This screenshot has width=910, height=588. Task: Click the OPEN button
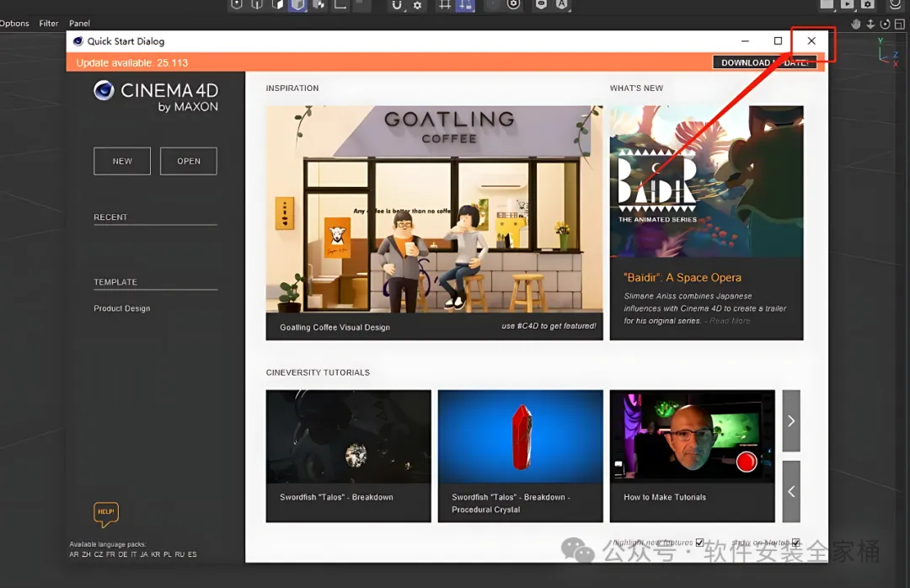coord(189,161)
